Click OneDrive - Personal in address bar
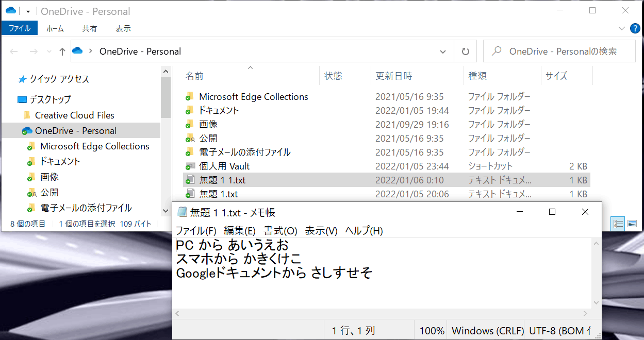 [140, 52]
